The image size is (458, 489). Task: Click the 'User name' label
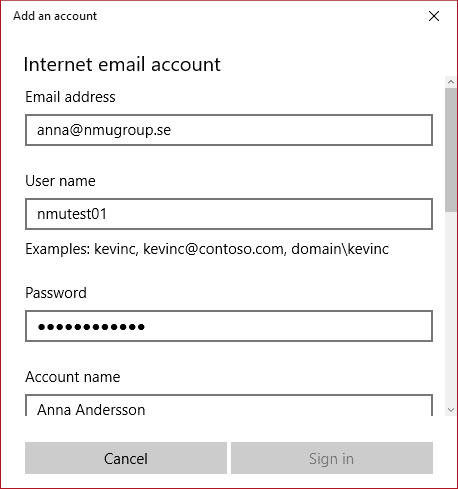pos(60,181)
